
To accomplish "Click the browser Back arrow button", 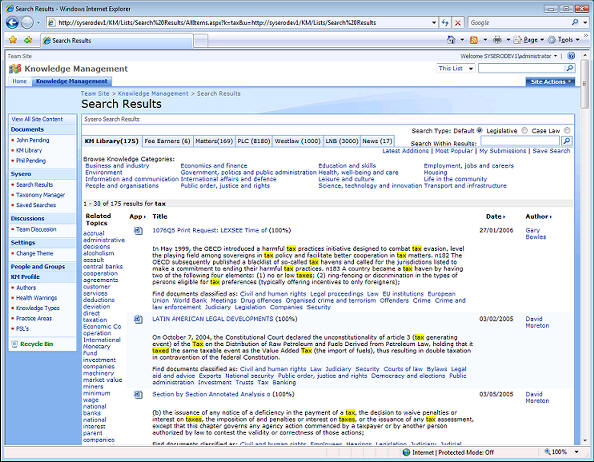I will pyautogui.click(x=12, y=23).
